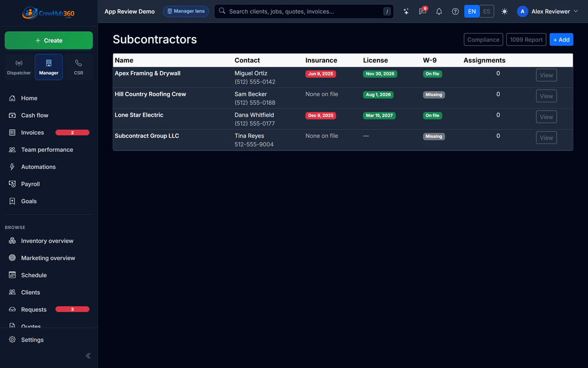The height and width of the screenshot is (368, 588).
Task: Open Marketing overview
Action: [x=49, y=258]
